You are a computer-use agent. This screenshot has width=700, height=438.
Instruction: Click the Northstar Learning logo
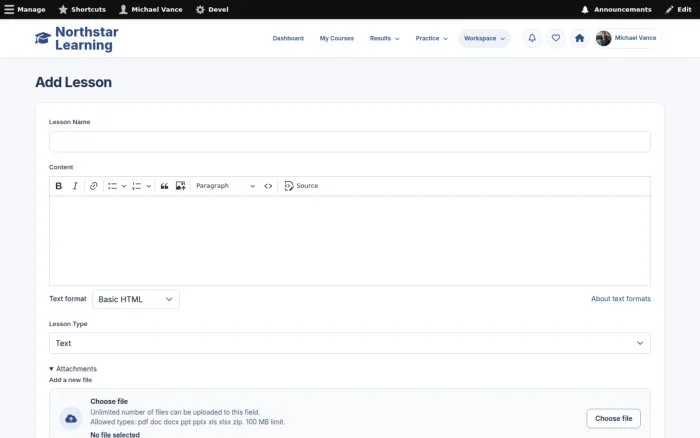coord(77,38)
